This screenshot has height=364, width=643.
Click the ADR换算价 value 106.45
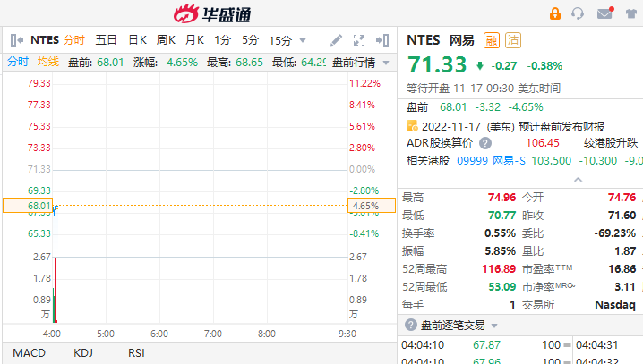(543, 143)
